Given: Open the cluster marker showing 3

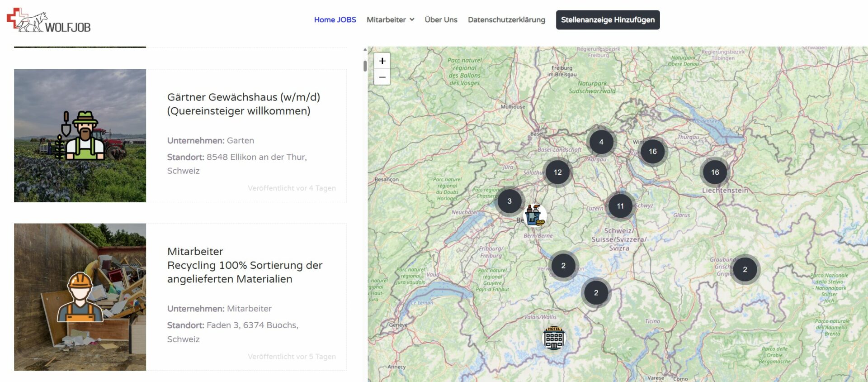Looking at the screenshot, I should pyautogui.click(x=509, y=201).
